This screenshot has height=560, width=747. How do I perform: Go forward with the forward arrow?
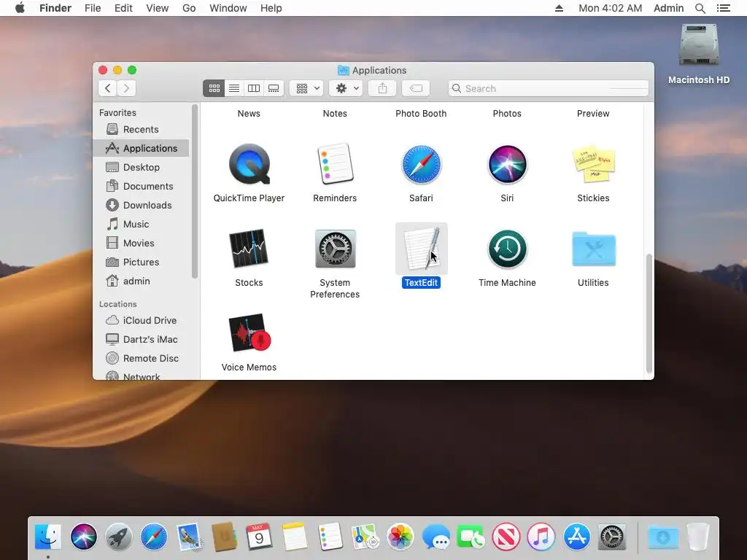pos(126,88)
